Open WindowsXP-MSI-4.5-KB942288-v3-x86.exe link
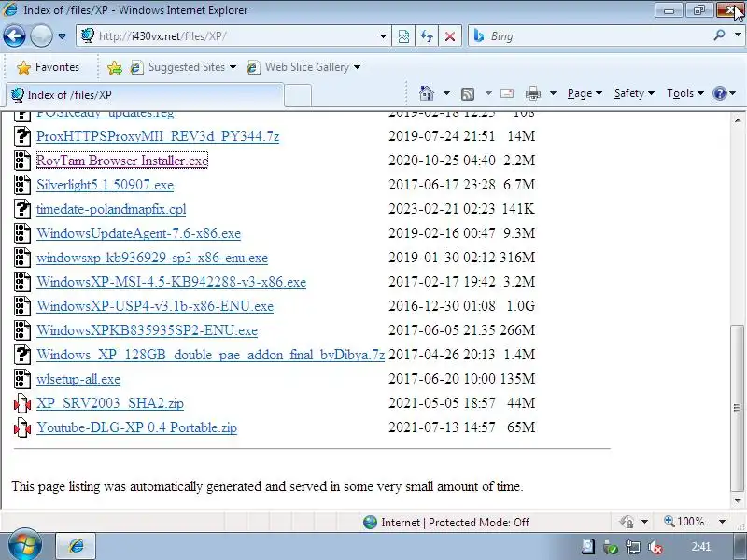 coord(171,282)
